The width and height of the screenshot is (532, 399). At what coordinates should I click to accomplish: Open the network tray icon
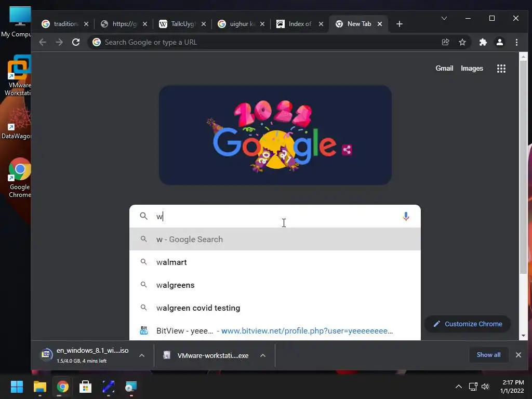pos(473,387)
